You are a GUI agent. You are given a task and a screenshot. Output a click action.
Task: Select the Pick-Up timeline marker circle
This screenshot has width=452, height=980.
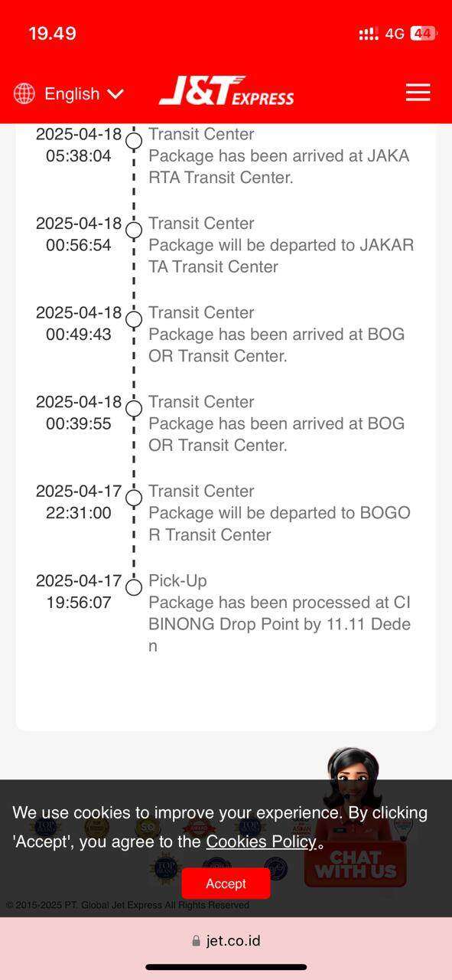134,587
